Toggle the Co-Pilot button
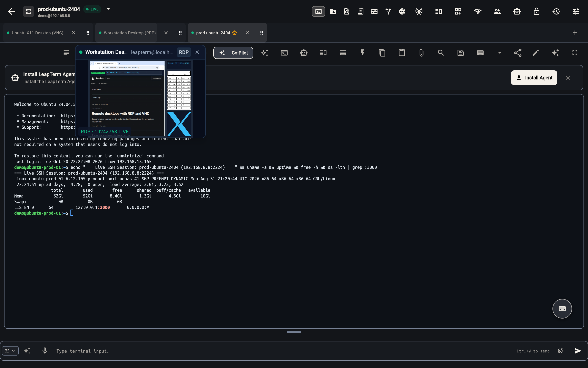 (x=233, y=53)
